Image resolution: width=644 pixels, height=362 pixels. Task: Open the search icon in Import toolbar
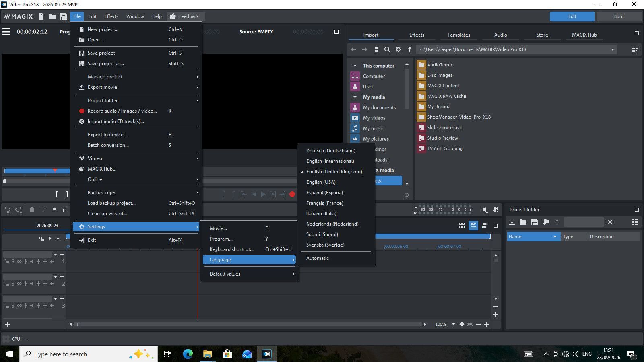(x=387, y=49)
